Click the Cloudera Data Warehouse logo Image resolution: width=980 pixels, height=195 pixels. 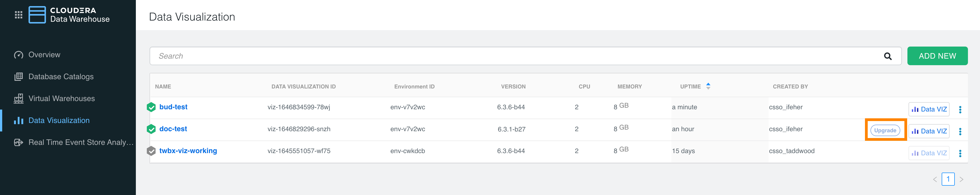pos(69,15)
